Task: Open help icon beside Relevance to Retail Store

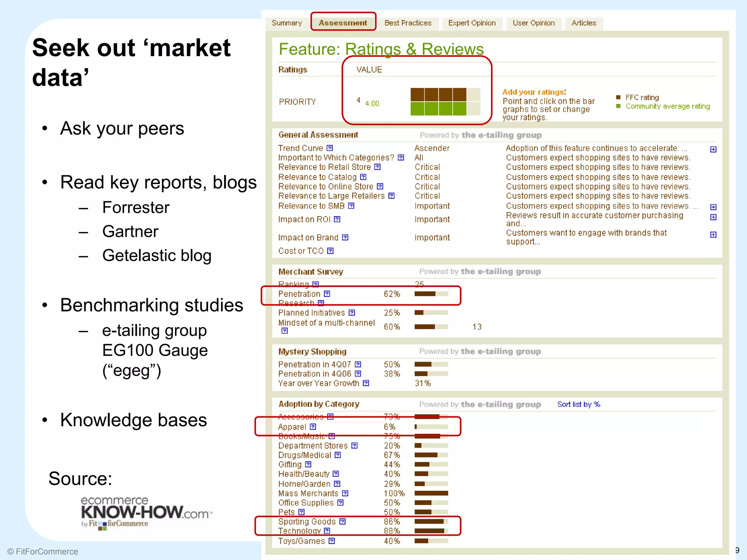Action: coord(378,167)
